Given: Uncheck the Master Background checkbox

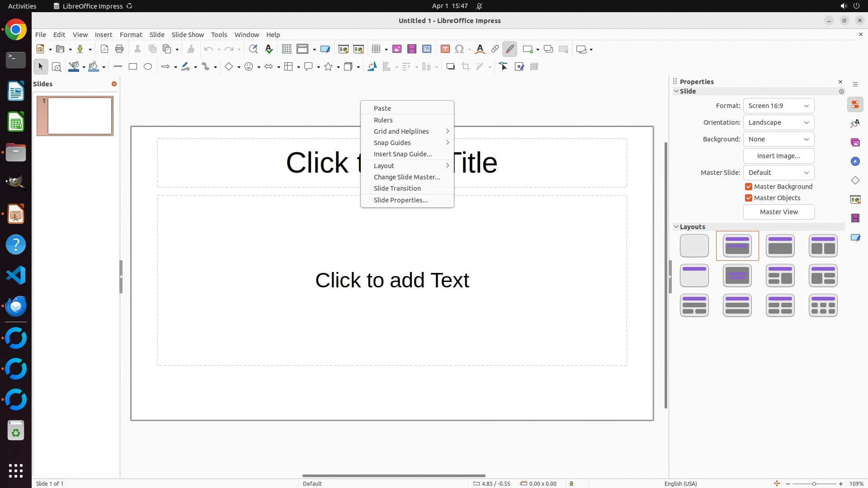Looking at the screenshot, I should 749,187.
